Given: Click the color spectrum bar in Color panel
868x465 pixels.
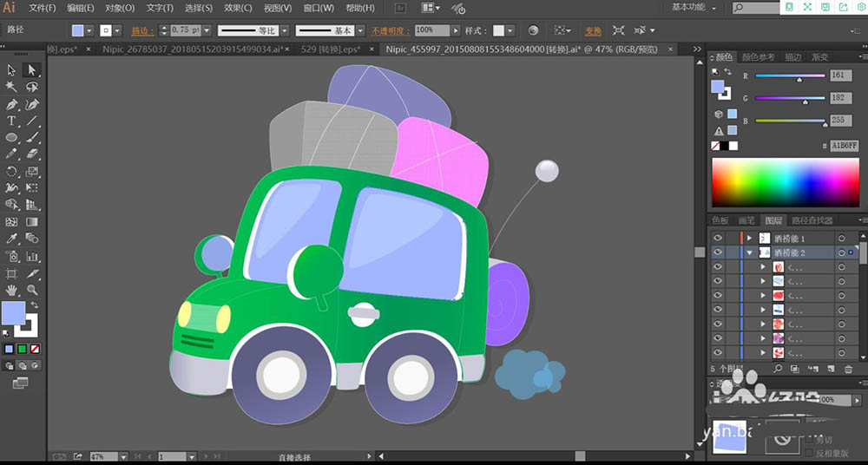Looking at the screenshot, I should click(785, 183).
